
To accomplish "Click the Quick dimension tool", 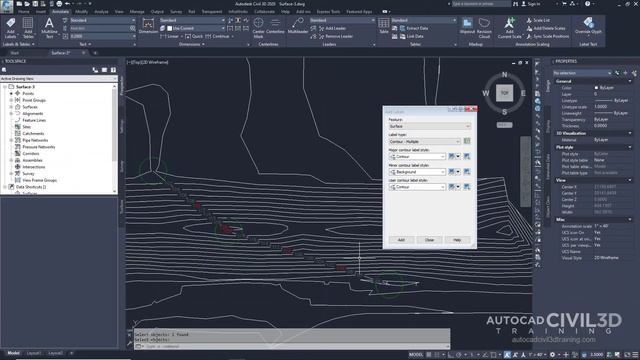I will (x=194, y=36).
